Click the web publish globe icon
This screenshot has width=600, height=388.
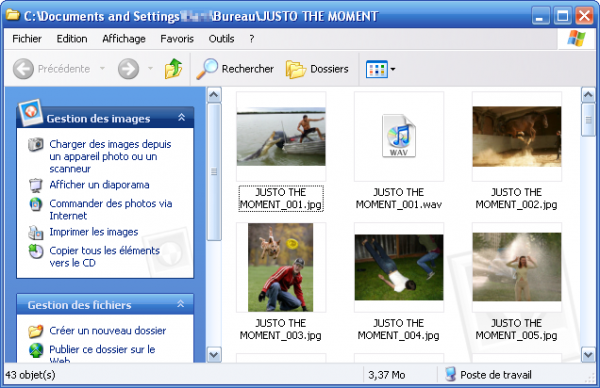point(36,350)
